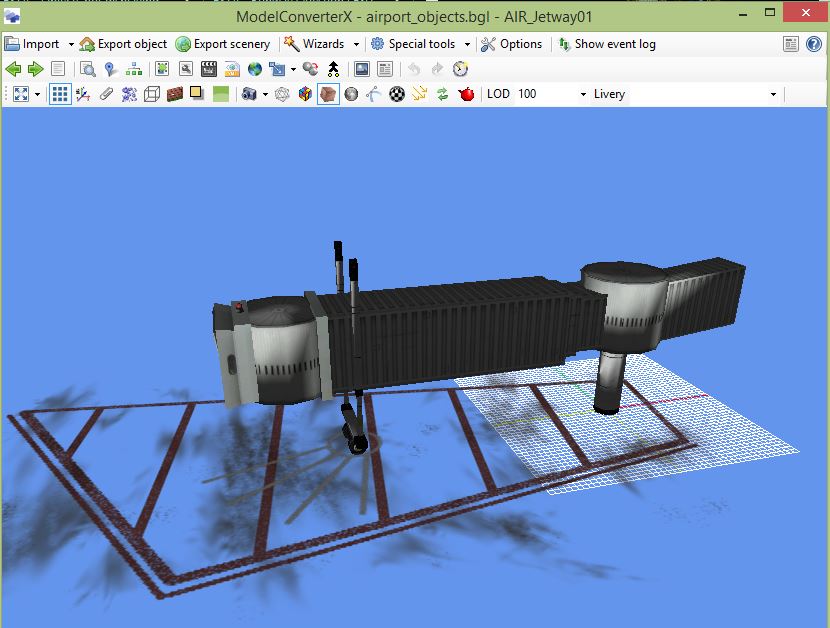Click the camera screenshot icon

click(x=248, y=94)
